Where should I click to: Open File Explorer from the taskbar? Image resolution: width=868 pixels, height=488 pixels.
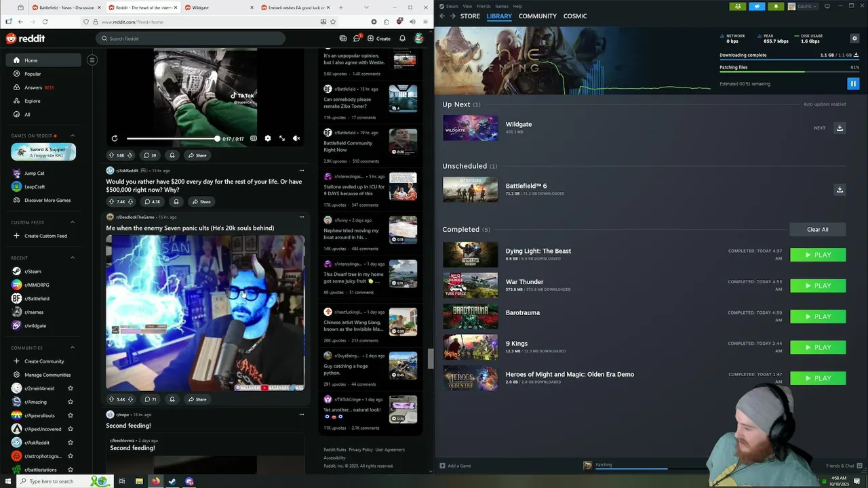pos(139,481)
